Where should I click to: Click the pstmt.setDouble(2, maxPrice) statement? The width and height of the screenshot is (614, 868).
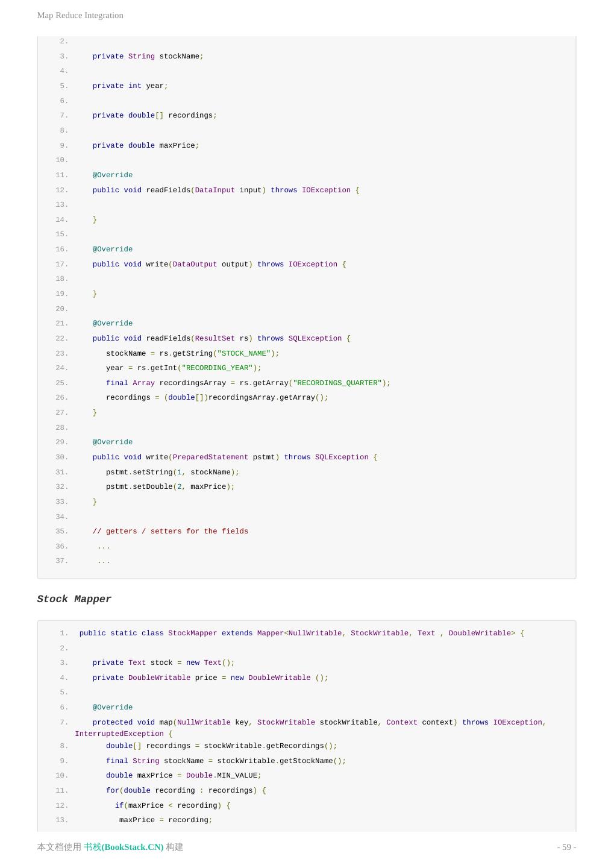170,486
